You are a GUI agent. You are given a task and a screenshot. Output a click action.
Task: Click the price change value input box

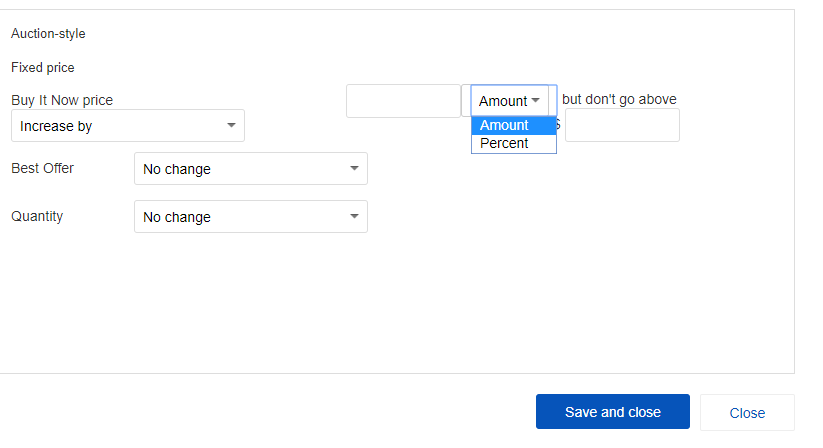pos(402,101)
